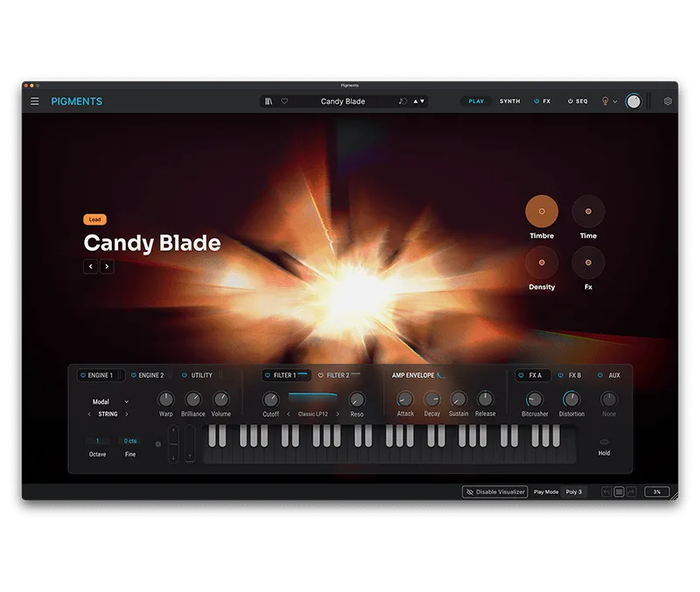Image resolution: width=700 pixels, height=592 pixels.
Task: Select previous preset with up arrow
Action: (416, 101)
